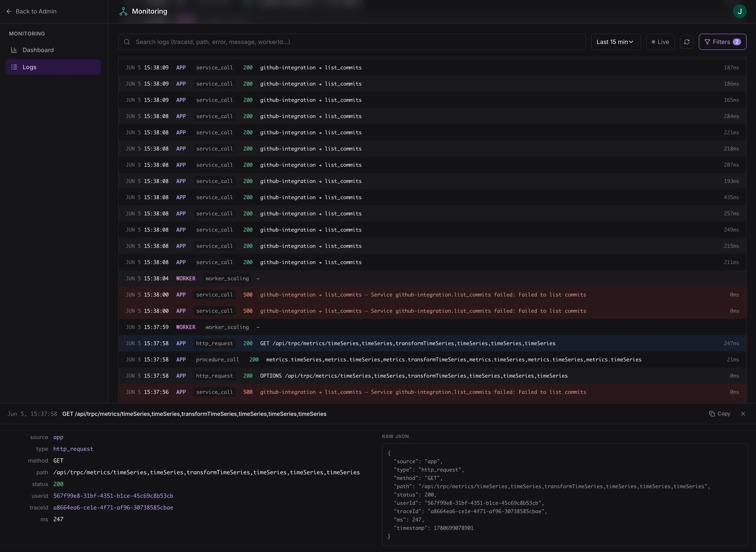The height and width of the screenshot is (552, 756).
Task: Select the 186ms list_commits log row
Action: [x=432, y=84]
